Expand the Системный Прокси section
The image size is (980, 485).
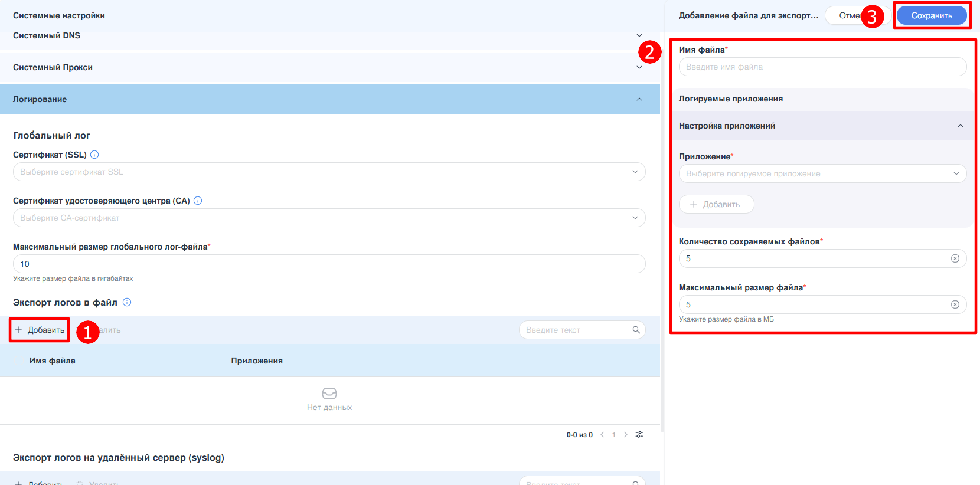[639, 67]
